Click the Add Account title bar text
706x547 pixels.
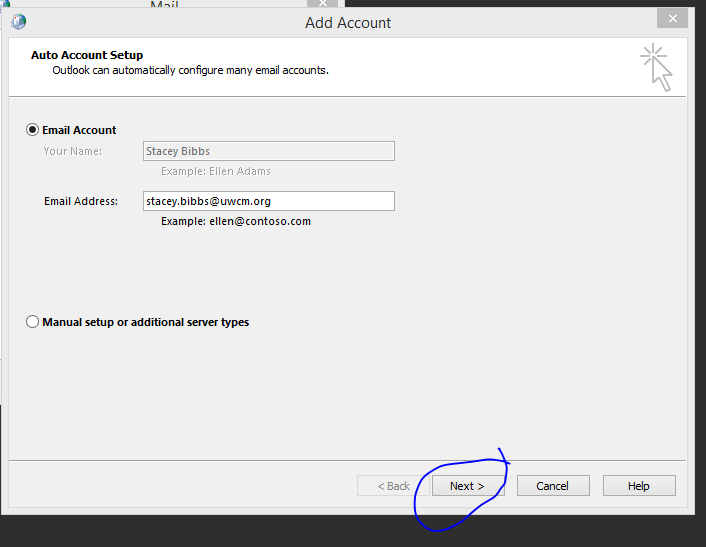tap(348, 22)
